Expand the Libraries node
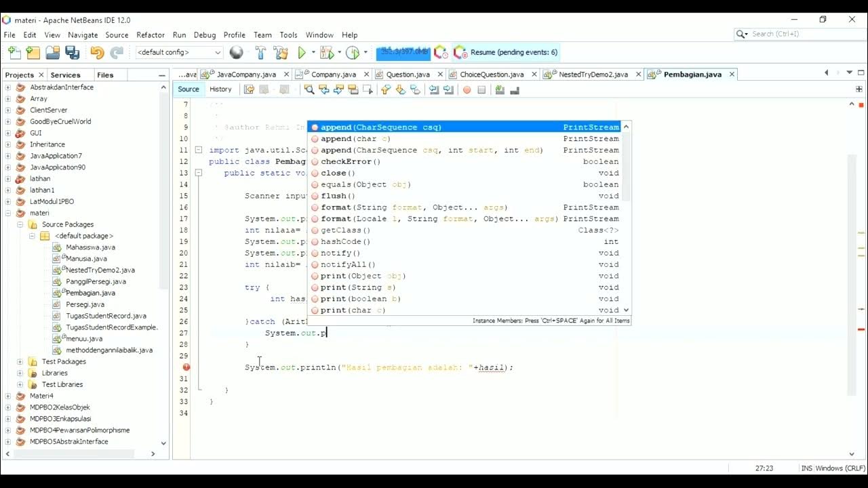 click(20, 373)
